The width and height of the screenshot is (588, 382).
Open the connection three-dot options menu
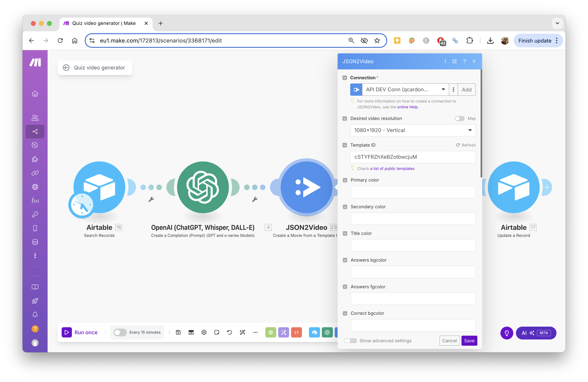point(453,89)
